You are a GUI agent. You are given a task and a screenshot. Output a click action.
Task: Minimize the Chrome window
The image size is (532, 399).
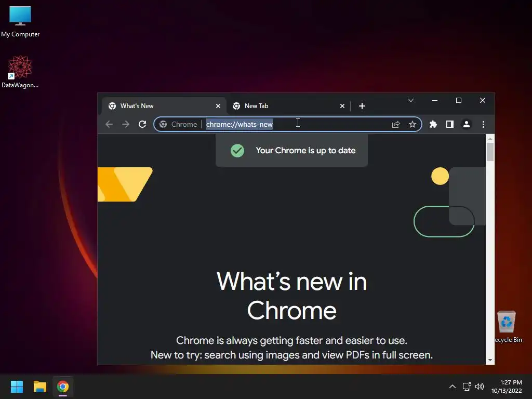(435, 100)
